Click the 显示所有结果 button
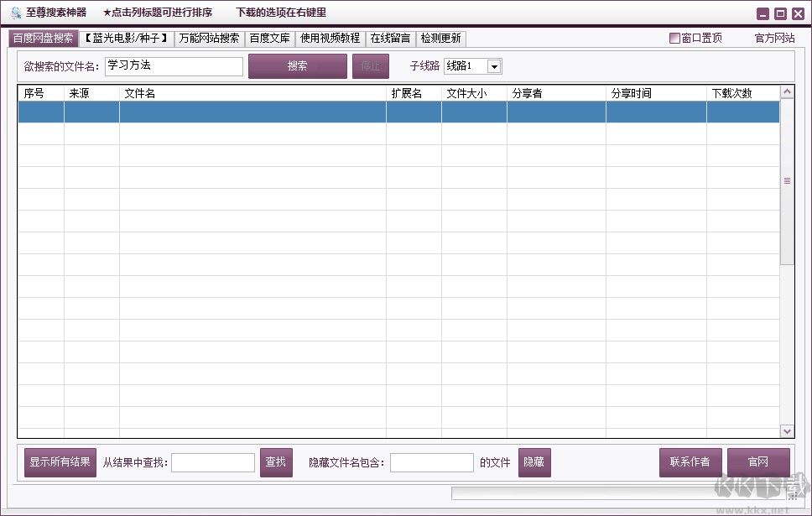Viewport: 812px width, 516px height. pyautogui.click(x=60, y=461)
